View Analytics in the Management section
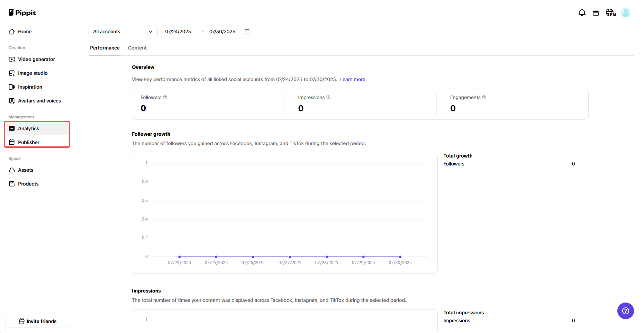 (x=28, y=128)
